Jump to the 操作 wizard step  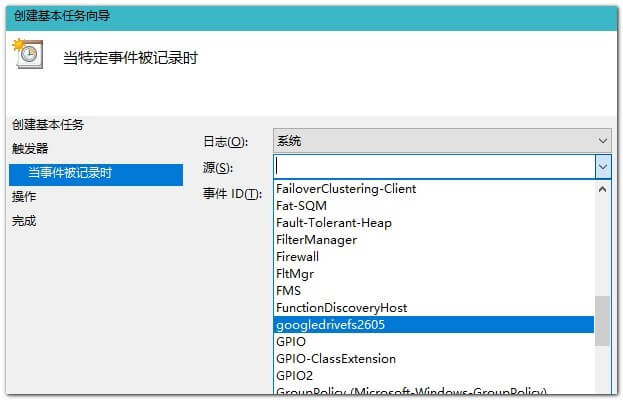(24, 197)
